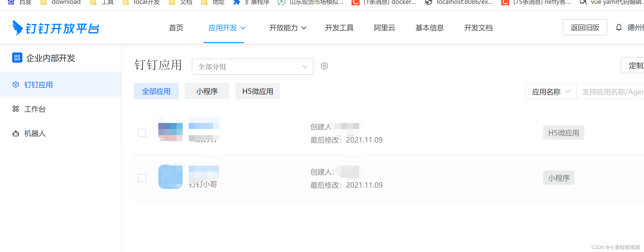Click the account name 德州 at top right
644x252 pixels.
point(636,27)
